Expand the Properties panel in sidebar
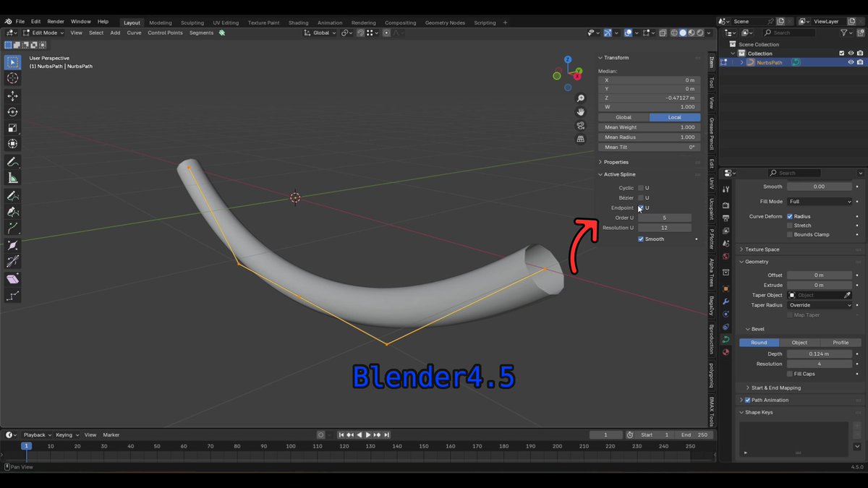868x488 pixels. [616, 162]
